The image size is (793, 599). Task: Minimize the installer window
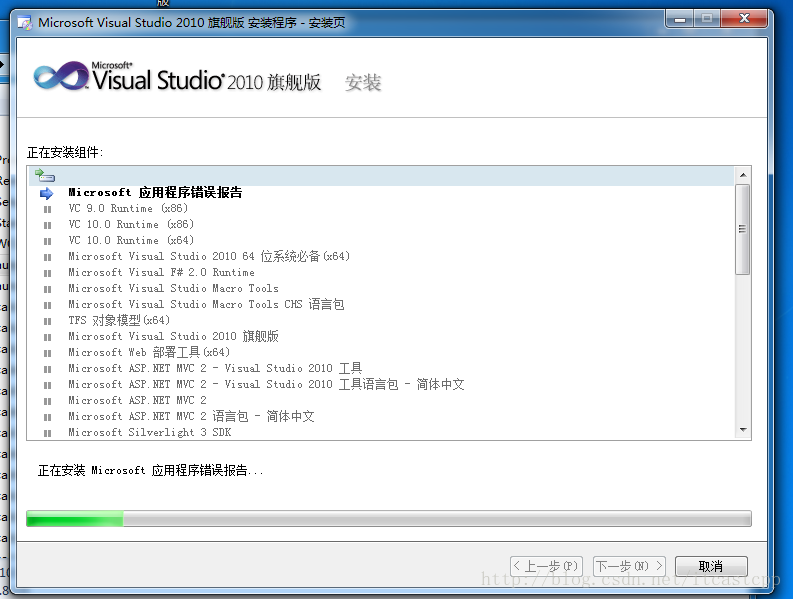click(680, 19)
